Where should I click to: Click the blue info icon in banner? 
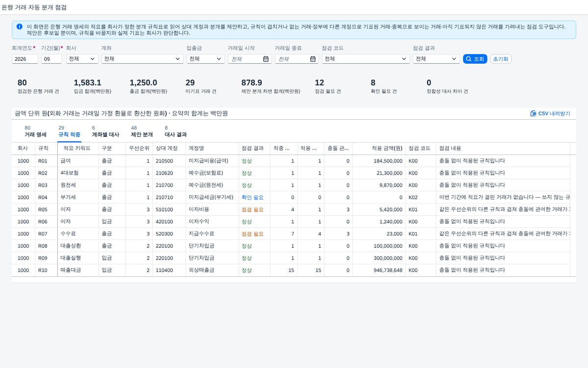[19, 26]
